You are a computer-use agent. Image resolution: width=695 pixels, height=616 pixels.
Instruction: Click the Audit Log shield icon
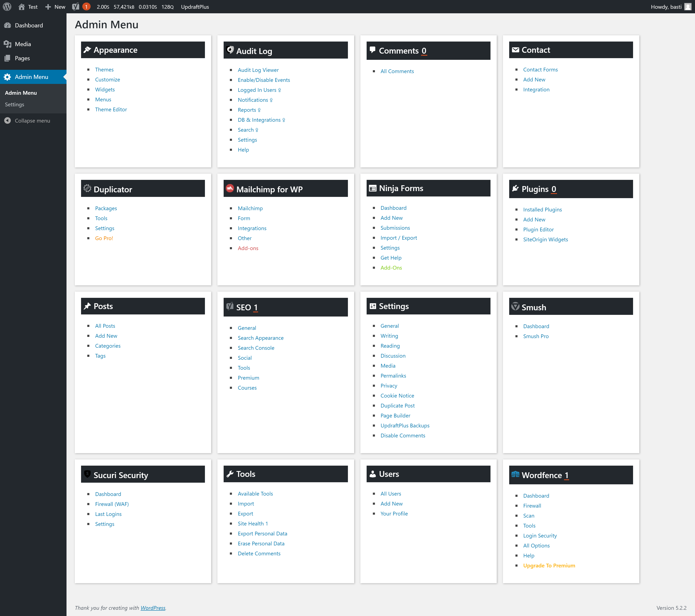[x=230, y=50]
